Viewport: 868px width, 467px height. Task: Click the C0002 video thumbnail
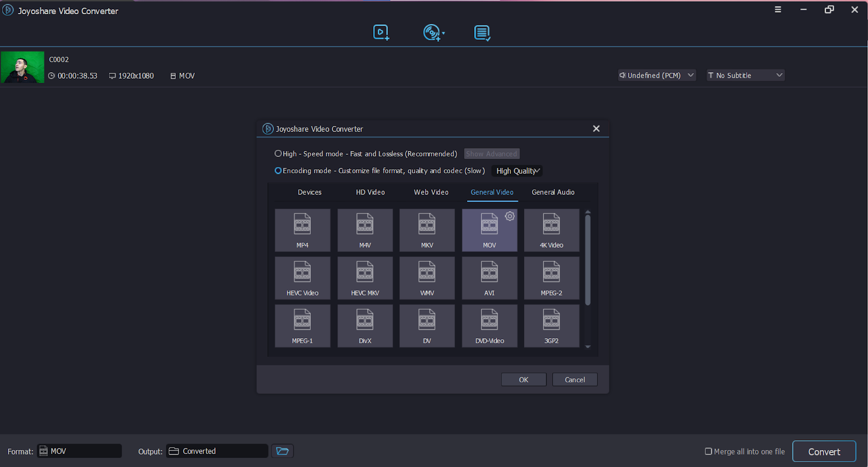point(22,67)
